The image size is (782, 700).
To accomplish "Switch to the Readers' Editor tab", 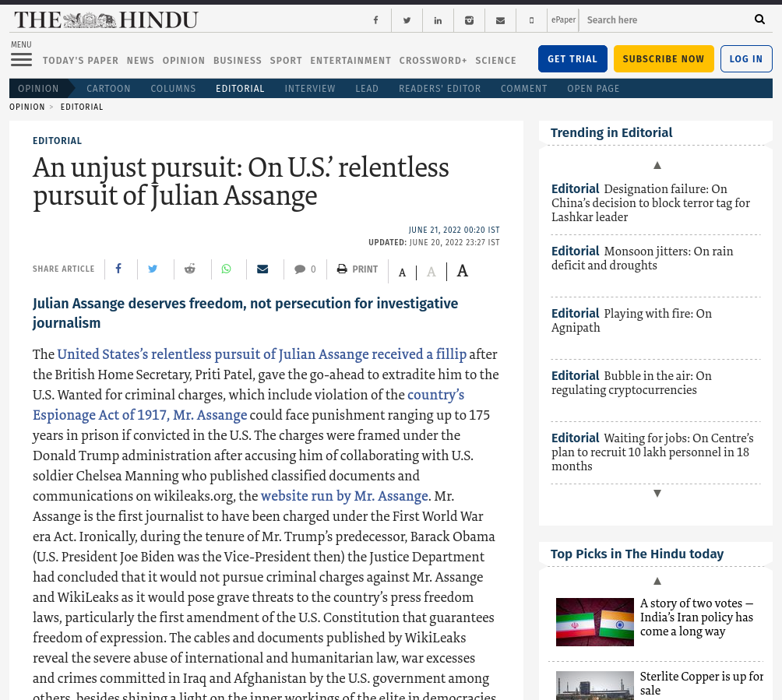I will pyautogui.click(x=439, y=88).
